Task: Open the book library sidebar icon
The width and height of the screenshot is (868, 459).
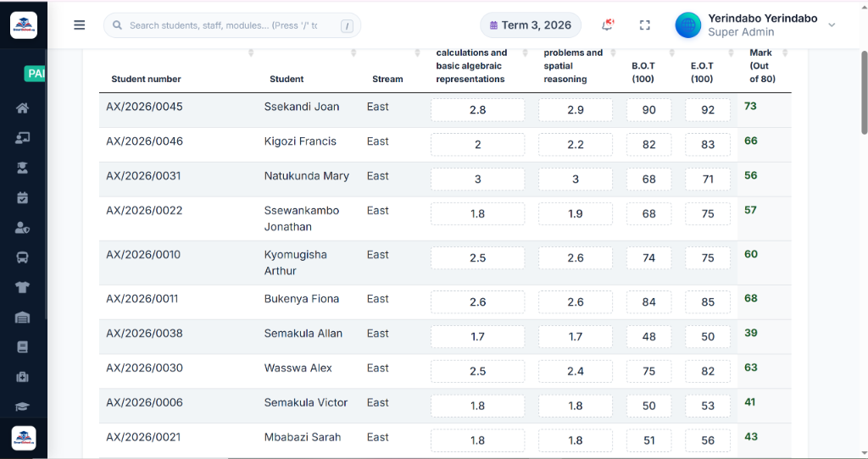Action: pos(22,346)
